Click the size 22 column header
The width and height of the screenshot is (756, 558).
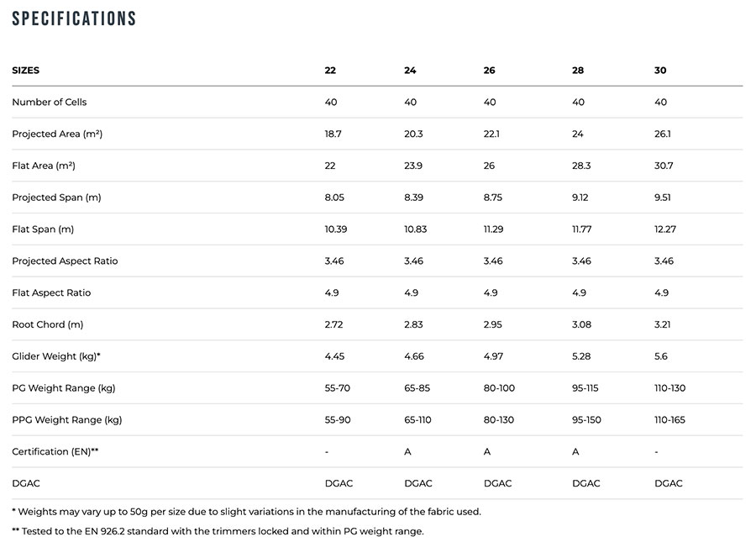pos(330,71)
